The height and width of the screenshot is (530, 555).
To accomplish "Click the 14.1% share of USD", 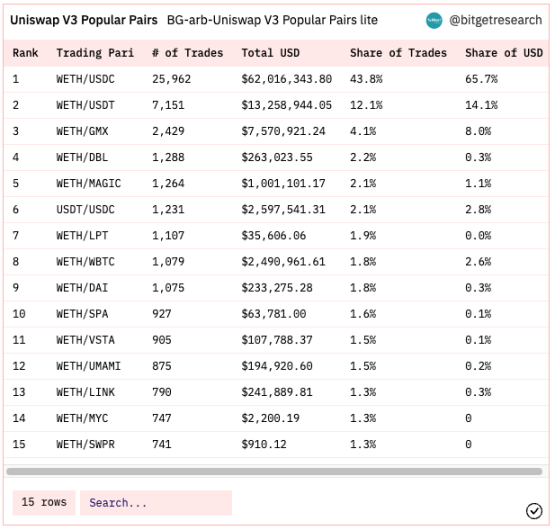I will point(482,105).
